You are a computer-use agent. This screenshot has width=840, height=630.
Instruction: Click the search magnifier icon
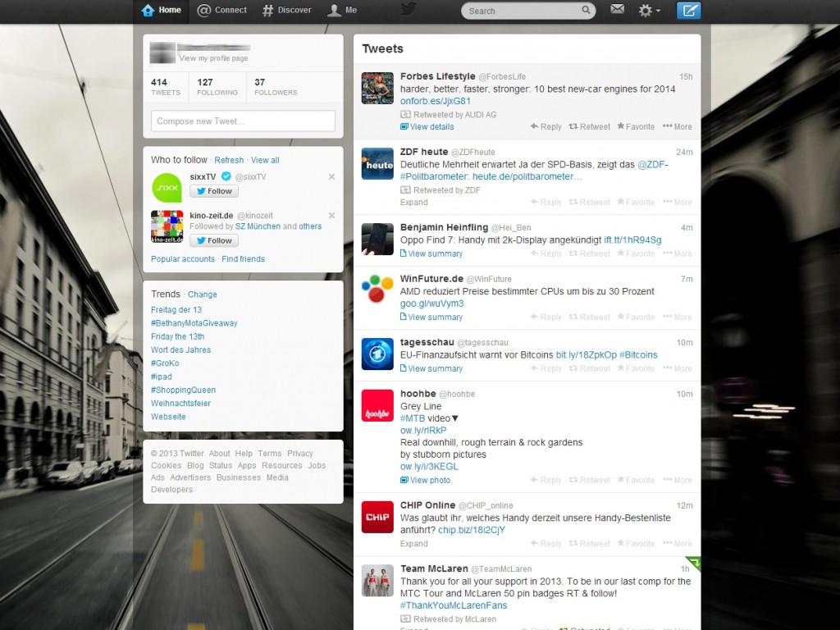587,11
